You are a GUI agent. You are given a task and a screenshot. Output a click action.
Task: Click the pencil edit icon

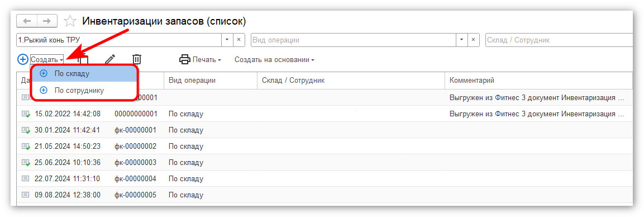pyautogui.click(x=109, y=60)
